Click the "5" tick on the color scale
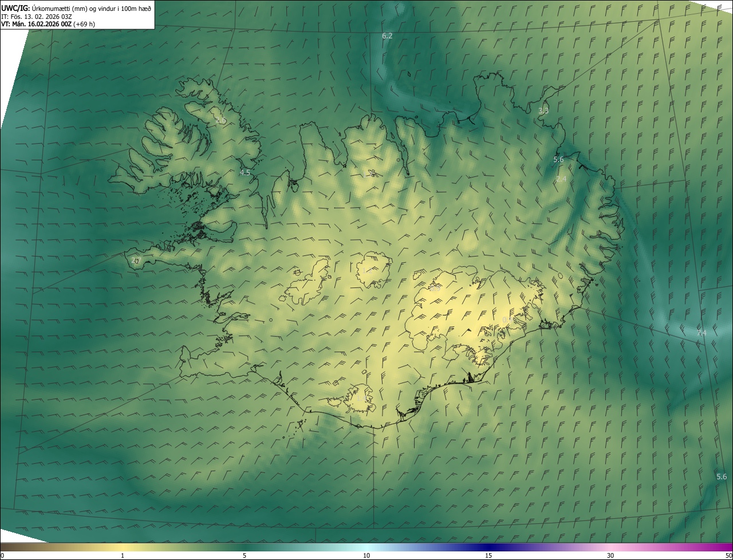The image size is (733, 560). click(x=245, y=555)
